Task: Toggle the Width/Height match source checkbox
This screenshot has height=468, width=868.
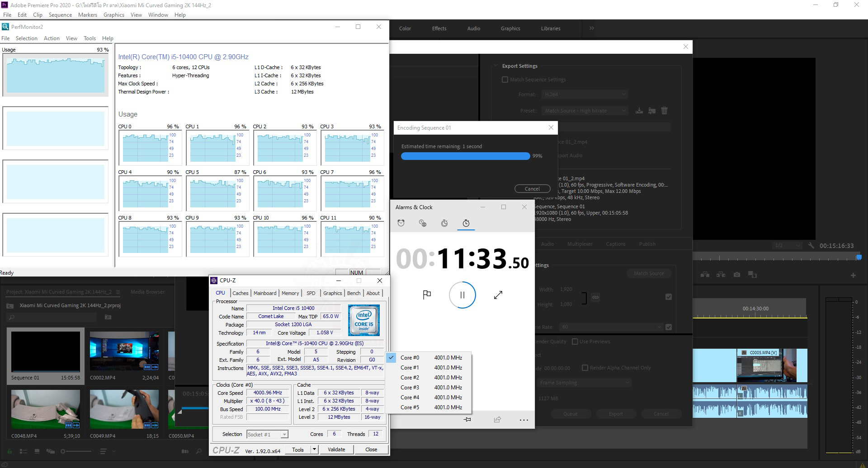Action: tap(669, 297)
